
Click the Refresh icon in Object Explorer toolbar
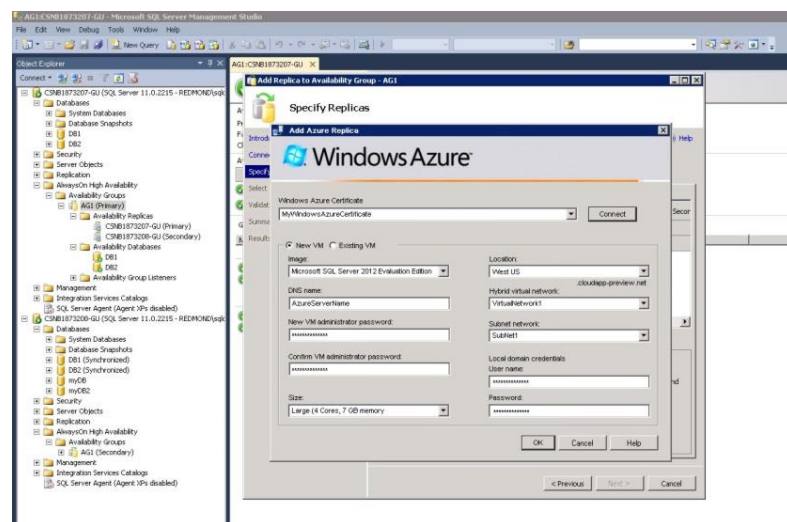pos(118,78)
